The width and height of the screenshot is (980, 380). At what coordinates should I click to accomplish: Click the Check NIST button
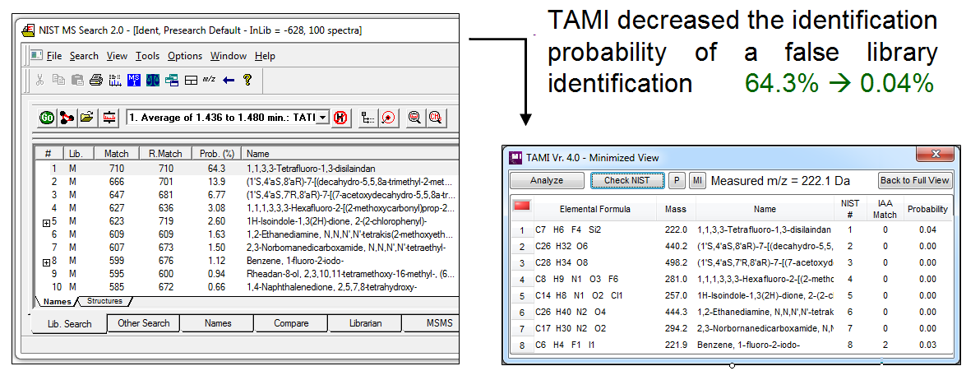pos(626,181)
